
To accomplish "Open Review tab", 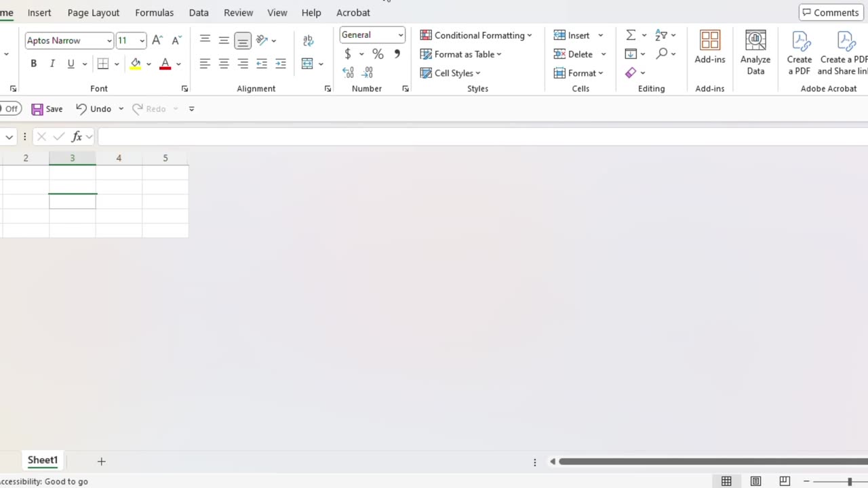I will pyautogui.click(x=239, y=13).
